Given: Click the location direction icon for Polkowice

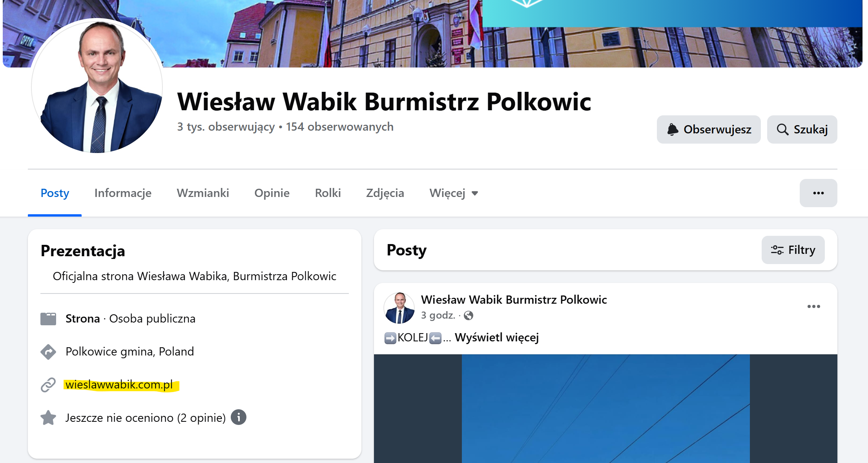Looking at the screenshot, I should tap(48, 352).
